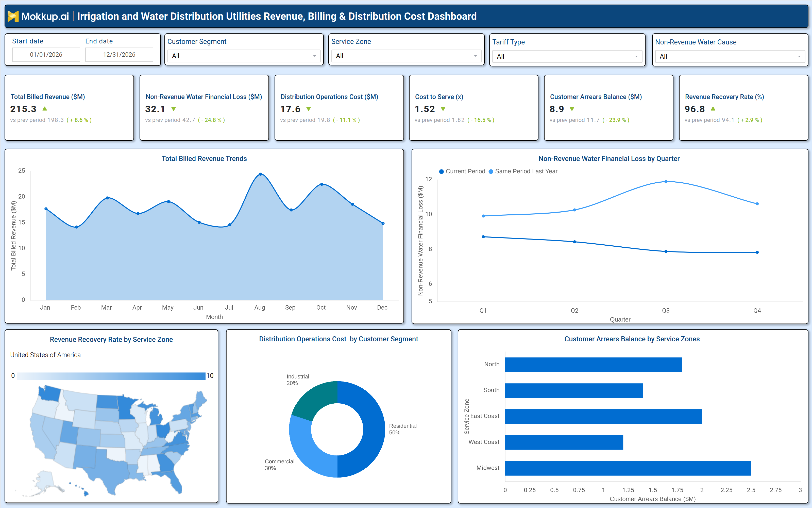This screenshot has height=508, width=812.
Task: Select the Revenue Recovery Rate KPI card
Action: pyautogui.click(x=743, y=107)
